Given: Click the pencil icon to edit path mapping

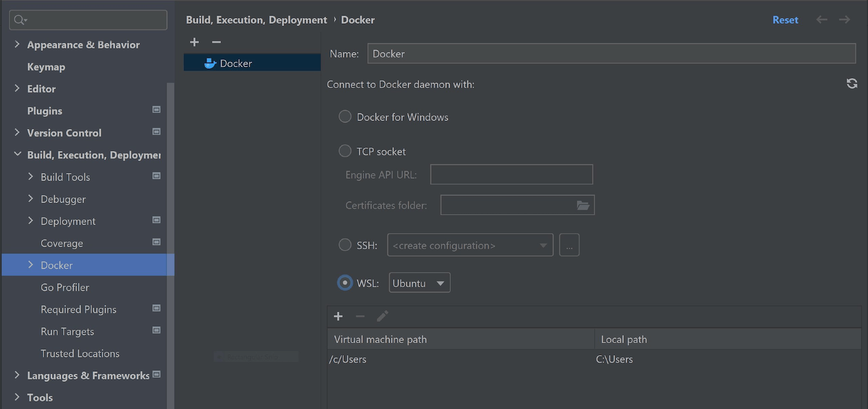Looking at the screenshot, I should [382, 316].
